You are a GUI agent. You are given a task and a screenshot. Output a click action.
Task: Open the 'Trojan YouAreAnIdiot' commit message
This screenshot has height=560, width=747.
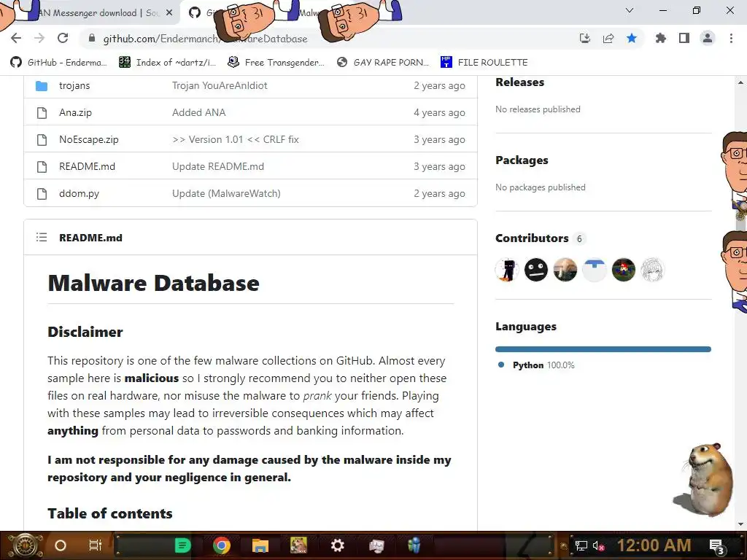tap(220, 86)
